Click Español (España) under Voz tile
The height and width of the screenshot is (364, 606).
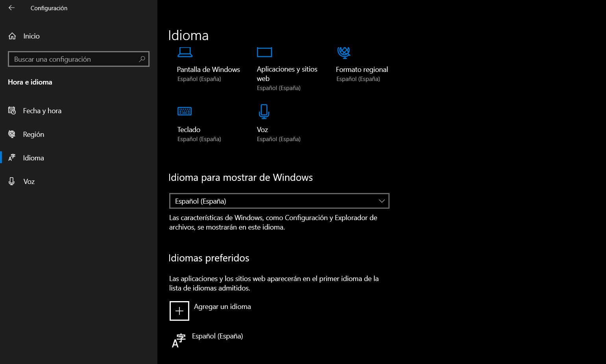tap(279, 139)
